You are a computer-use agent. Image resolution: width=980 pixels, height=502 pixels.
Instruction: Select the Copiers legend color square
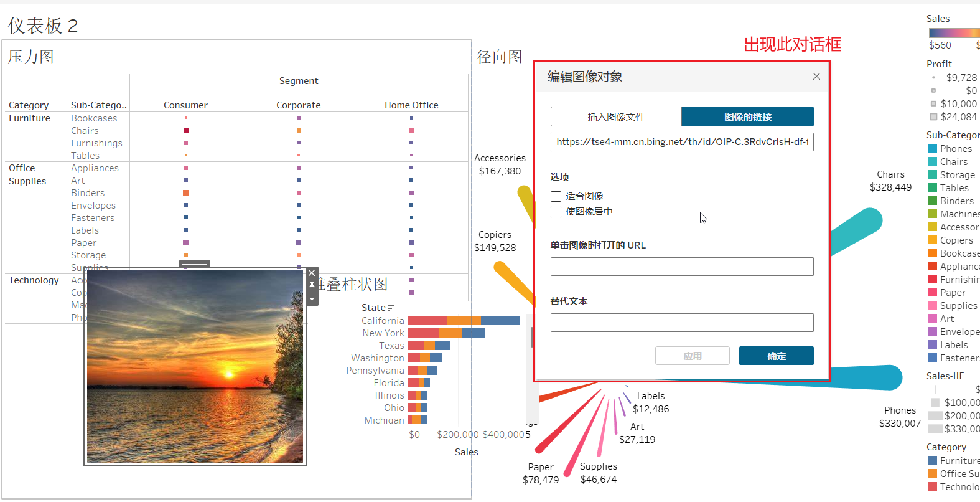tap(933, 240)
